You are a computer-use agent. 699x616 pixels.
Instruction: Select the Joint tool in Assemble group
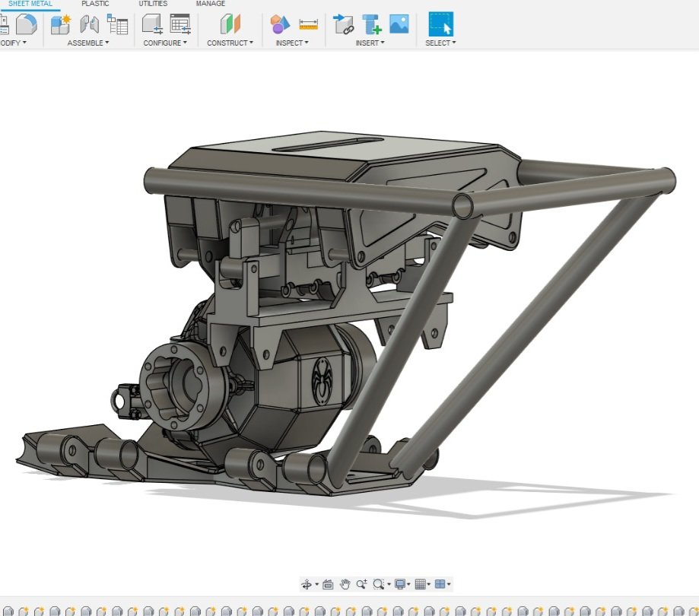(90, 24)
